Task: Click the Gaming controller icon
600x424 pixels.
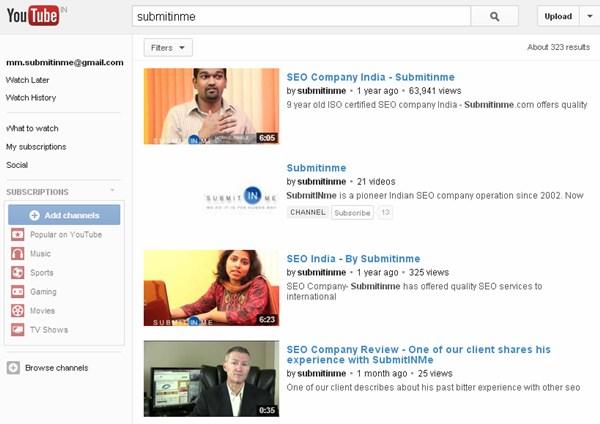Action: tap(18, 292)
